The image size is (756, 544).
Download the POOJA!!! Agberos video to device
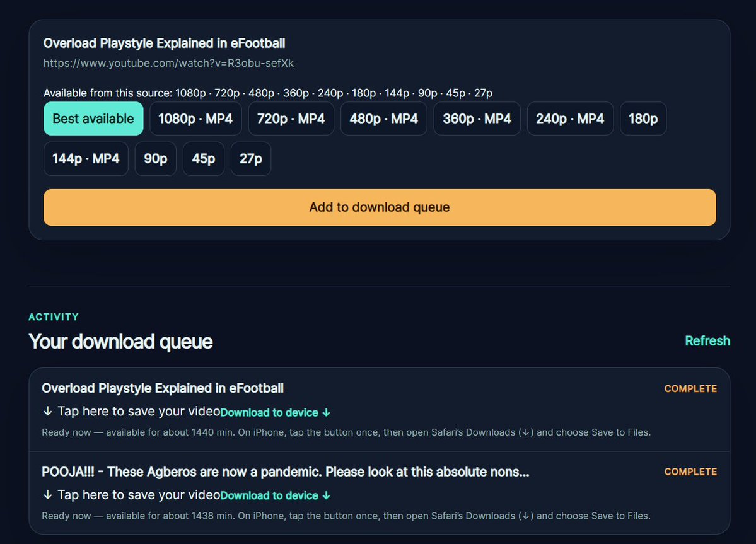275,495
